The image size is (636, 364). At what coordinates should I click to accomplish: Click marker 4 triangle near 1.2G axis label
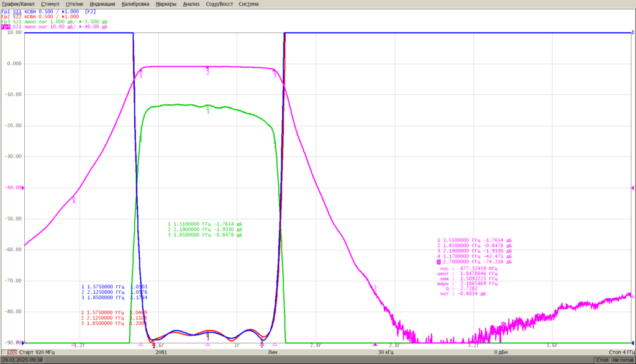point(73,345)
